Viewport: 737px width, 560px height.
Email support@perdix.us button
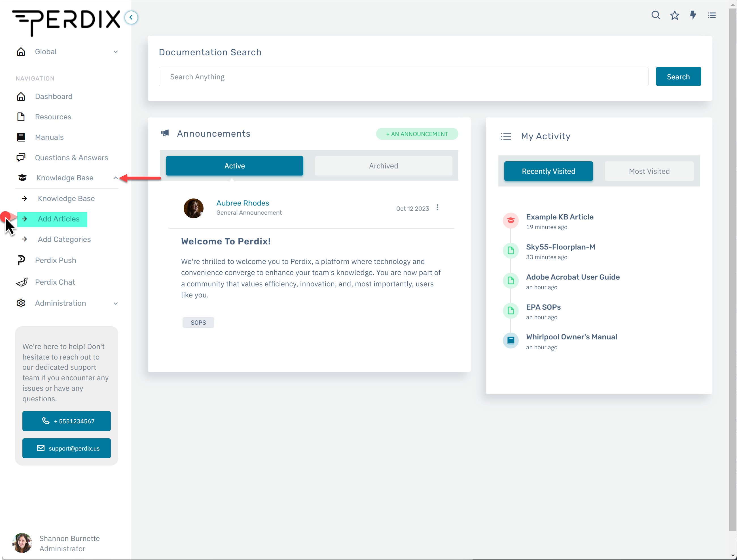(67, 448)
